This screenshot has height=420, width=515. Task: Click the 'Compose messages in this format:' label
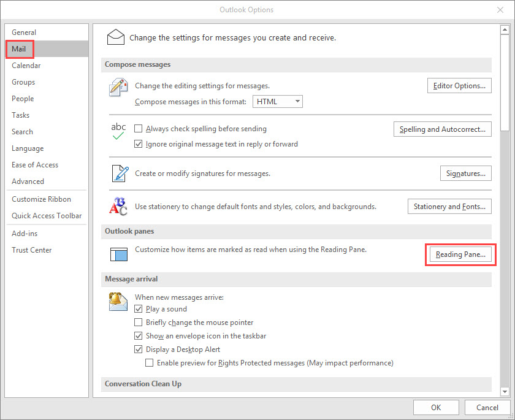click(x=191, y=102)
